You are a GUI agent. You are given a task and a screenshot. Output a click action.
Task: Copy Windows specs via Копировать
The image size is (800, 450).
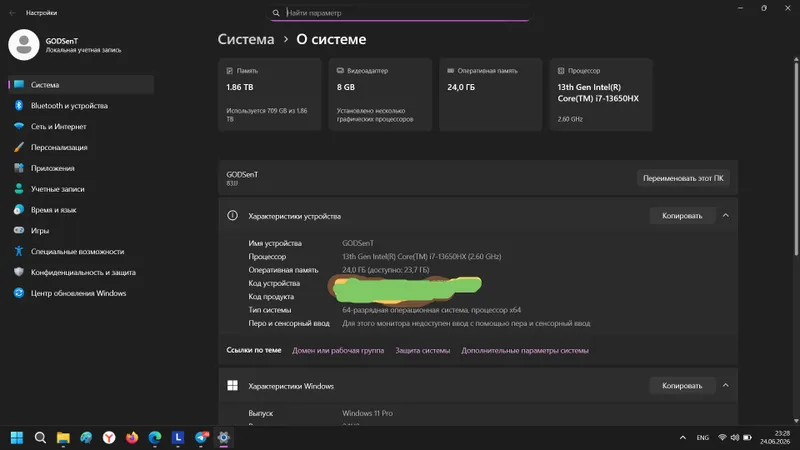682,386
